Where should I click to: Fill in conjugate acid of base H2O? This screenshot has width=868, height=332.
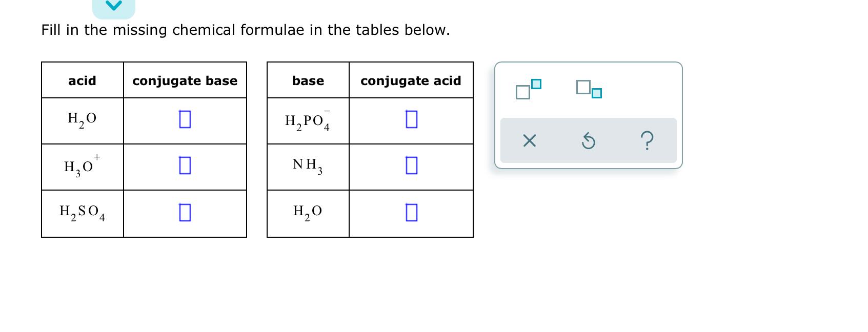tap(411, 212)
